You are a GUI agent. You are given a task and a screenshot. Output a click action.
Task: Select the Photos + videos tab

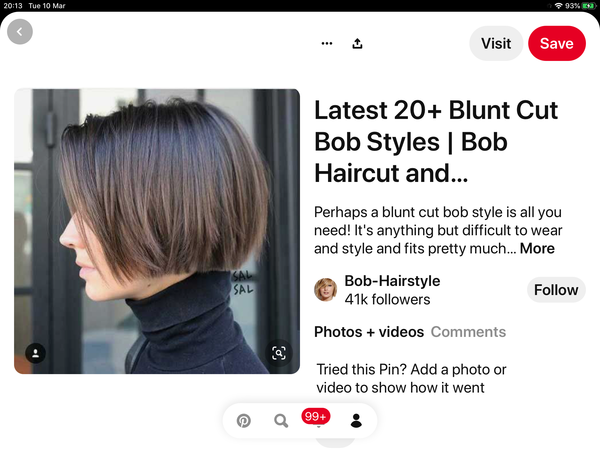pos(369,332)
